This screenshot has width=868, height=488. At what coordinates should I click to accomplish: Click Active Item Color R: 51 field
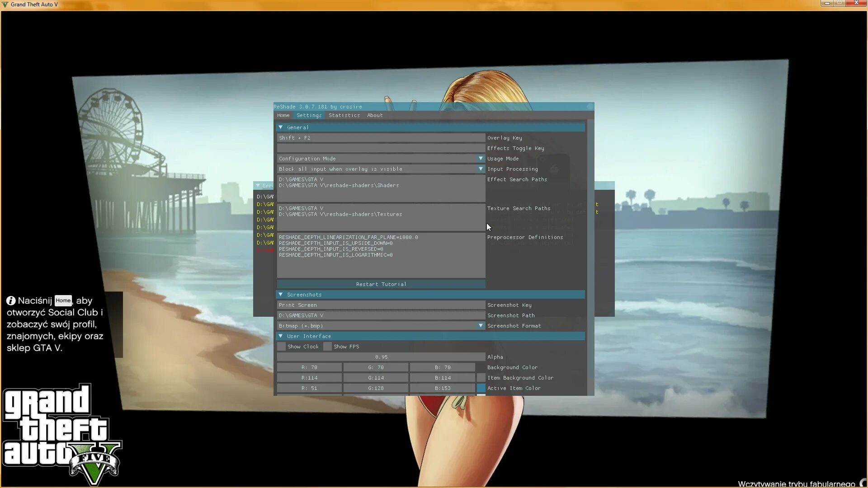tap(309, 388)
